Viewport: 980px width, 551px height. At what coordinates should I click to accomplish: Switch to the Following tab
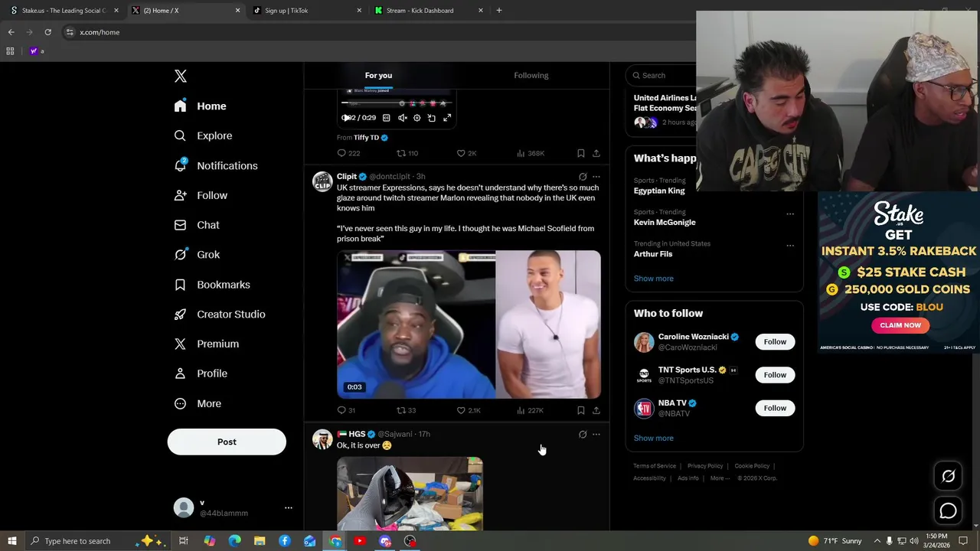click(x=531, y=75)
